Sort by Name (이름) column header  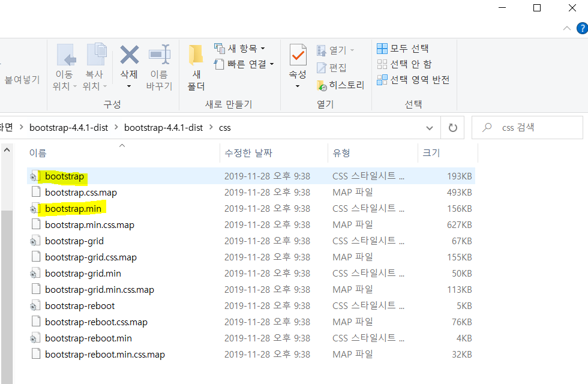(x=122, y=153)
